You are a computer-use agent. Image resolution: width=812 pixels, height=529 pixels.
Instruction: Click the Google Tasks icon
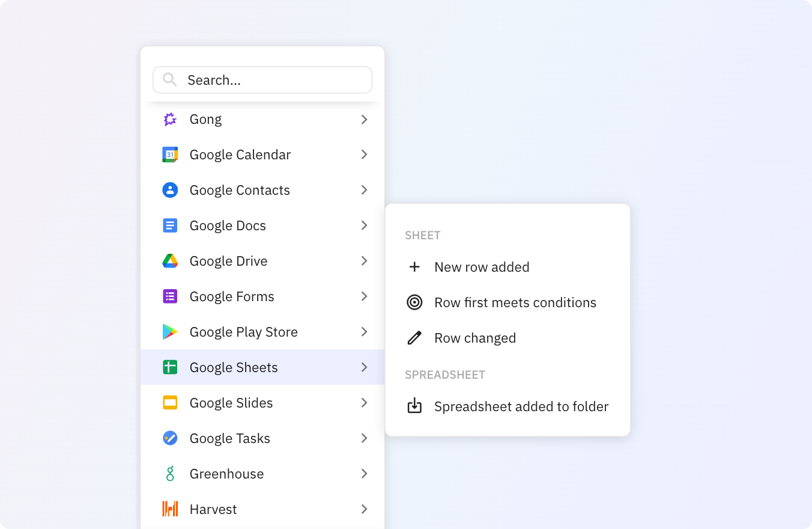pyautogui.click(x=170, y=438)
